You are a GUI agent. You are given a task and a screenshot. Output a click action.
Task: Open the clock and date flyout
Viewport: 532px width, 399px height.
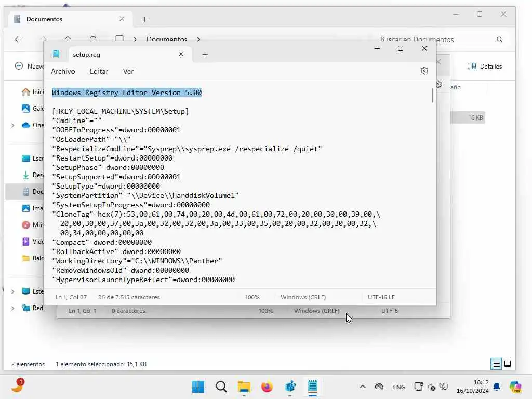pyautogui.click(x=473, y=387)
